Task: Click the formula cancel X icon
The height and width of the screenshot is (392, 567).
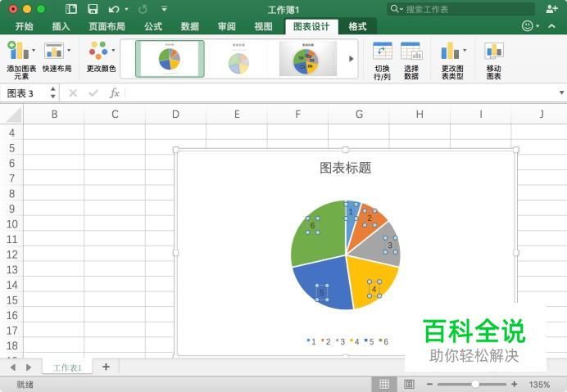Action: 73,93
